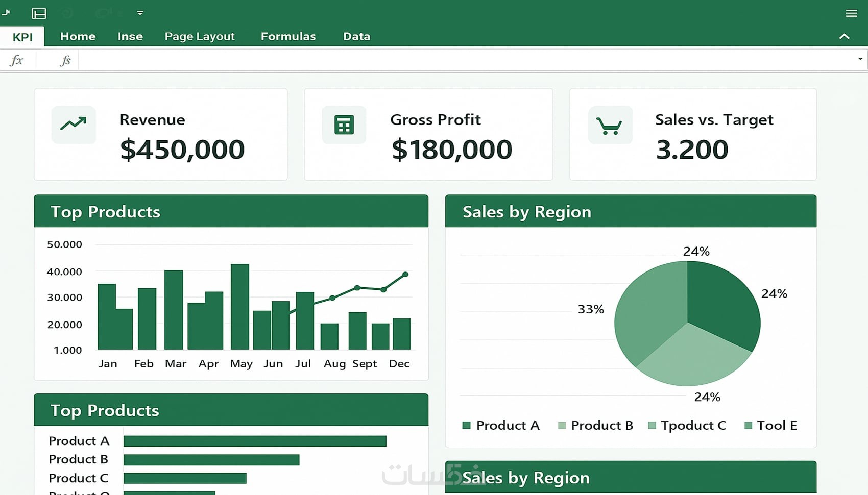This screenshot has width=868, height=495.
Task: Switch to the Home tab
Action: (78, 36)
